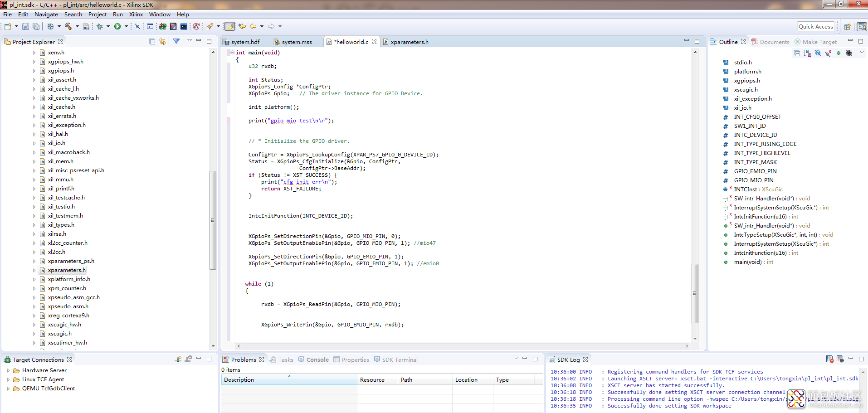Select GPIO_EMIO_PIN macro in the Outline

click(x=756, y=171)
